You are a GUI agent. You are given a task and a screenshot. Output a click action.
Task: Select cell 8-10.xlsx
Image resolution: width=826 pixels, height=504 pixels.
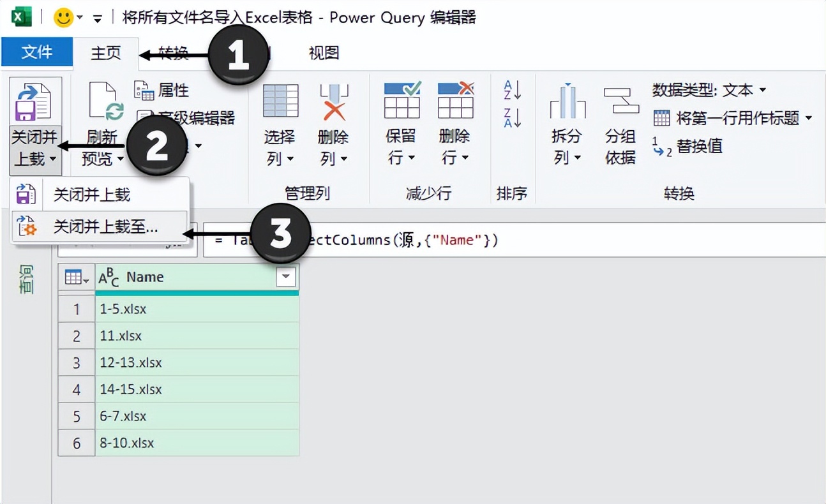point(197,443)
